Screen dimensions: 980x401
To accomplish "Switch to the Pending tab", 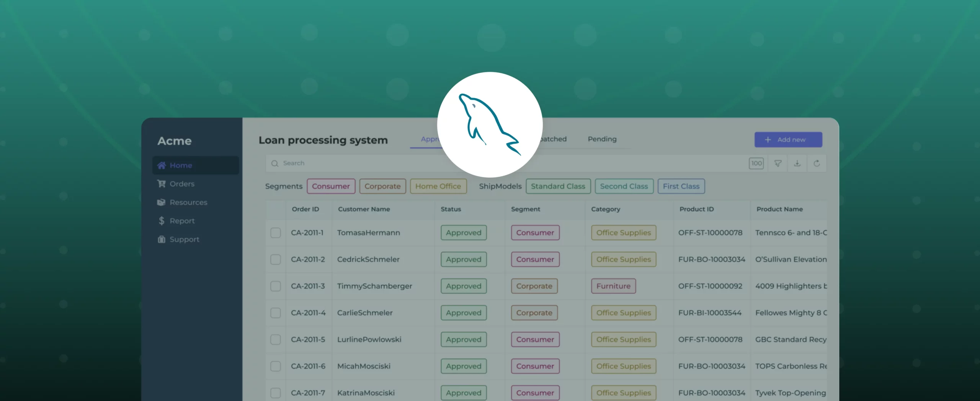I will [602, 139].
